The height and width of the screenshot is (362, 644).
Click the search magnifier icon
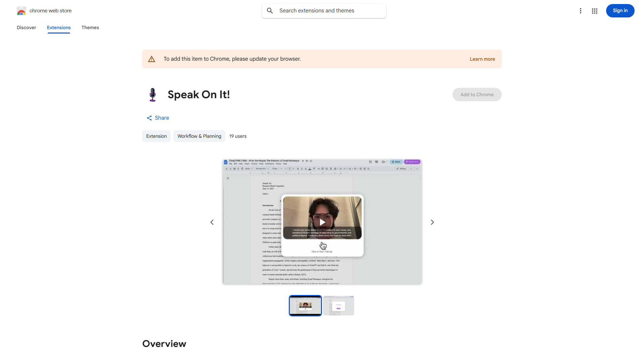[x=270, y=11]
